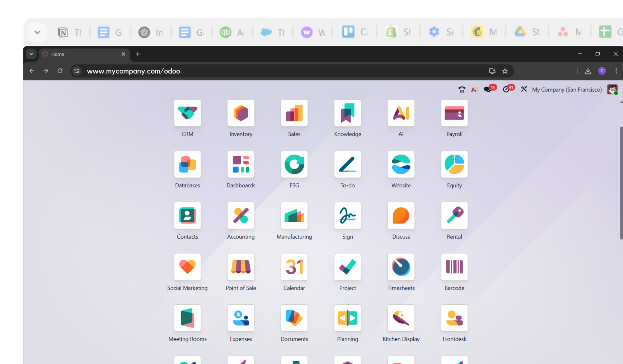Open the Sign app

(348, 216)
